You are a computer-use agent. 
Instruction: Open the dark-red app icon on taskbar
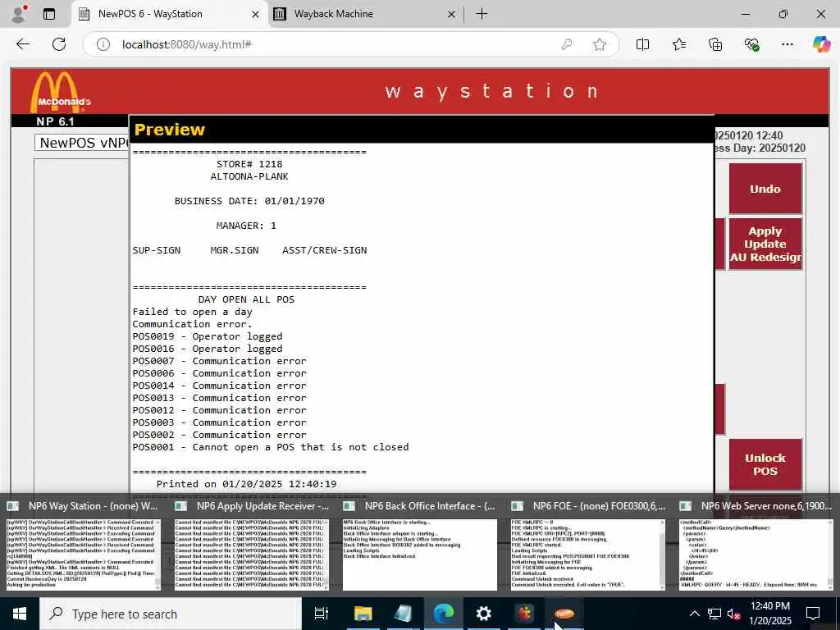coord(524,614)
